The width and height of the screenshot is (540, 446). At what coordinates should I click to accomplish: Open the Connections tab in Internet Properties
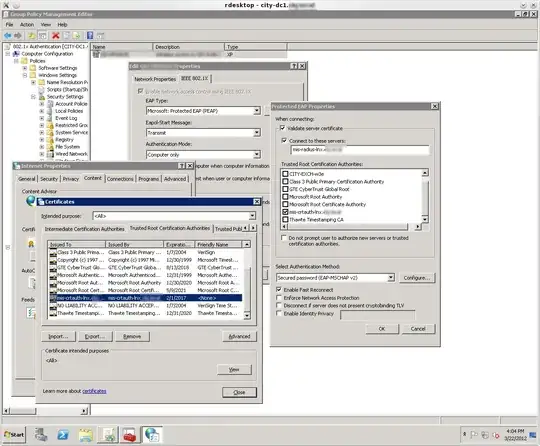click(120, 179)
